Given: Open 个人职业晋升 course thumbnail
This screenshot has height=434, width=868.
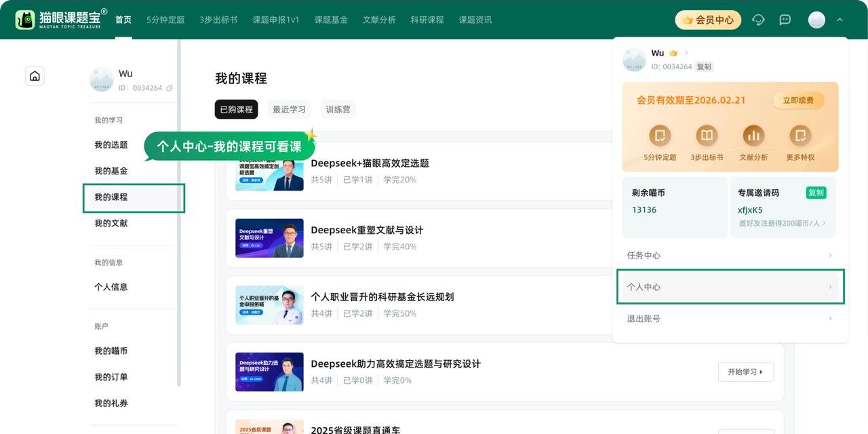Looking at the screenshot, I should click(269, 305).
